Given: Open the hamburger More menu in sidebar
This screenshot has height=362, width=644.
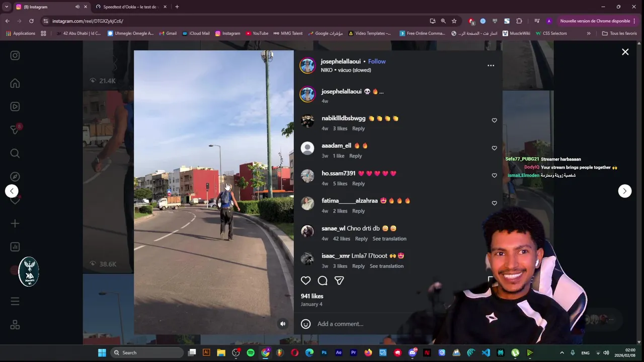Looking at the screenshot, I should [x=15, y=301].
